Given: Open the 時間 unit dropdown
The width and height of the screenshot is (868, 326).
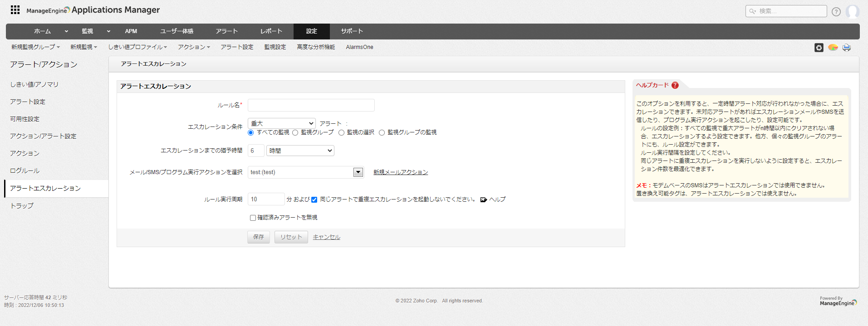Looking at the screenshot, I should [300, 151].
